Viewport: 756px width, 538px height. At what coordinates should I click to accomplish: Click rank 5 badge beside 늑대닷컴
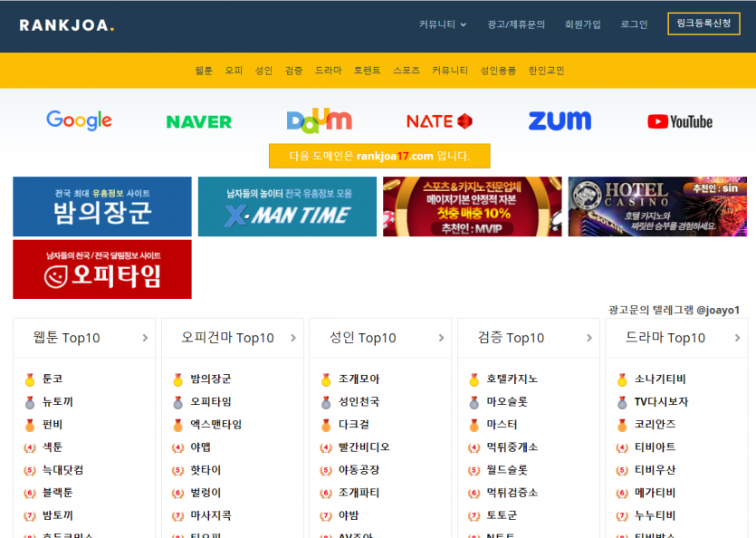30,470
